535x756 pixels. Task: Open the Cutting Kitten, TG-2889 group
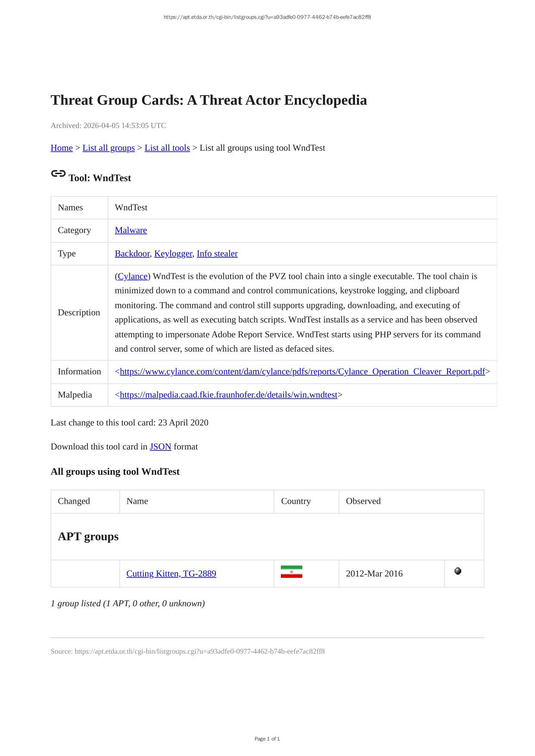point(171,573)
